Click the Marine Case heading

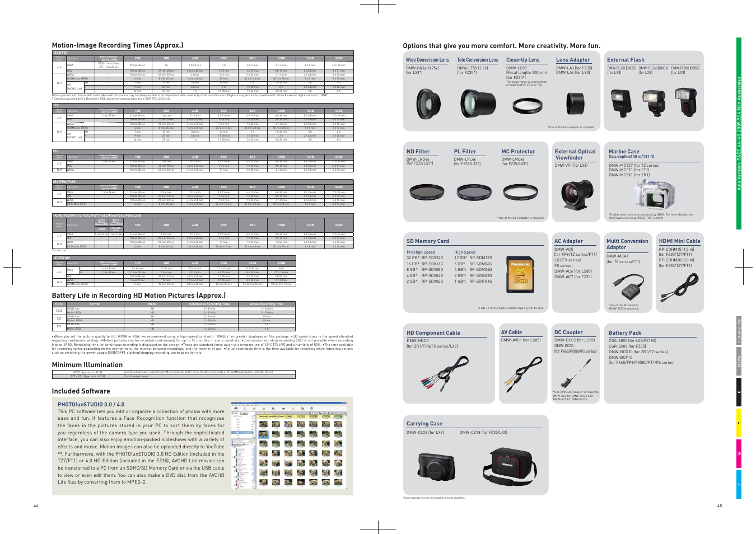coord(624,152)
